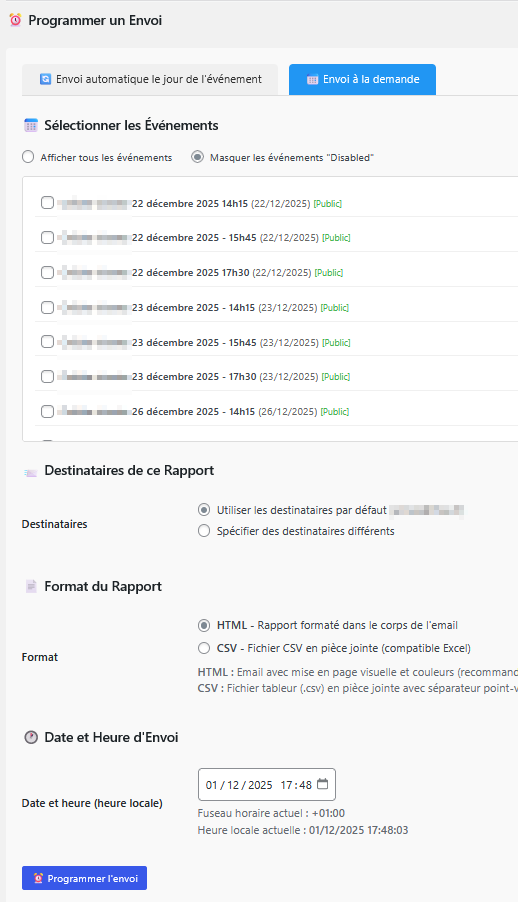Check the 23 décembre 2025 - 15h45 event
Screen dimensions: 518x902
tap(47, 342)
